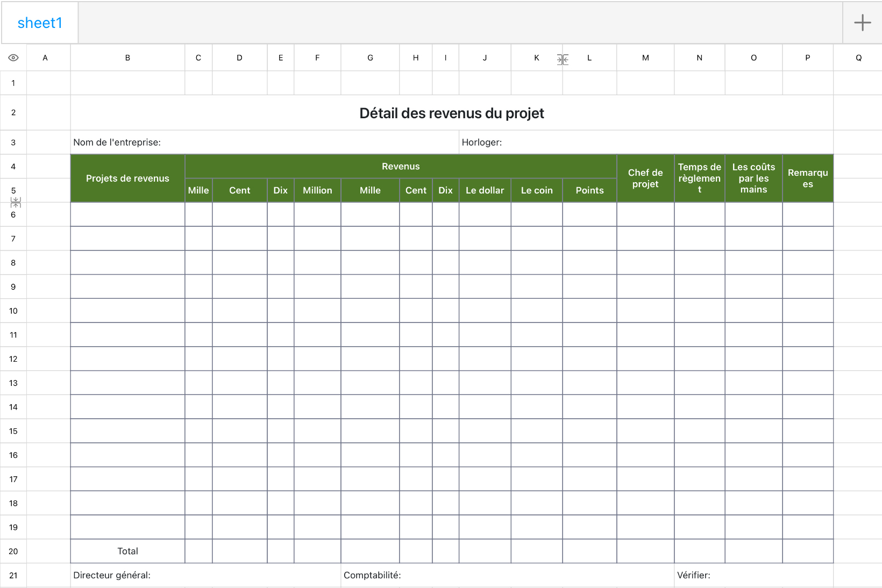This screenshot has width=882, height=588.
Task: Select the 'Remarques' header cell
Action: pyautogui.click(x=808, y=178)
